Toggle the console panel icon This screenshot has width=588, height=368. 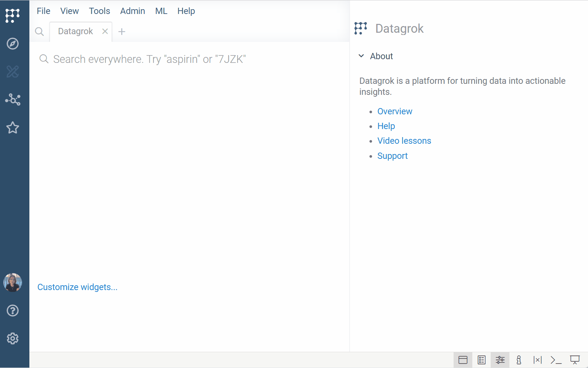tap(556, 360)
